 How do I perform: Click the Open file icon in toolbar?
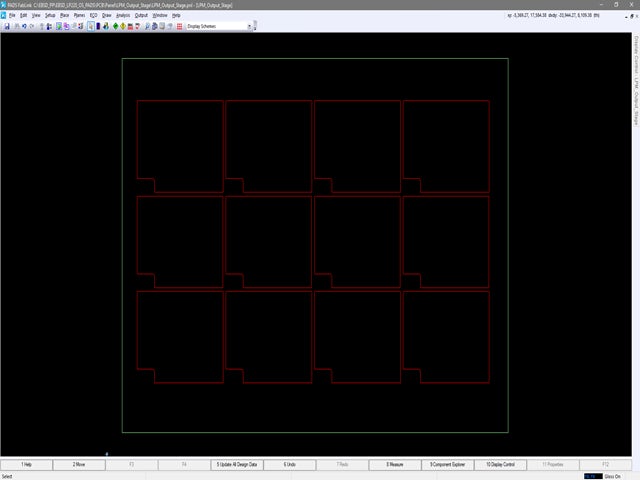[6, 26]
